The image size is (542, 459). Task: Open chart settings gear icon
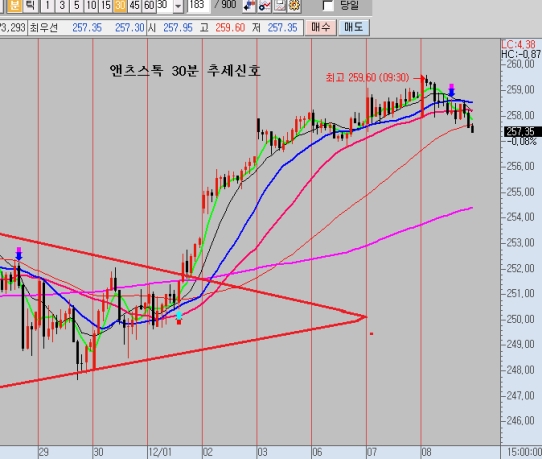[294, 5]
